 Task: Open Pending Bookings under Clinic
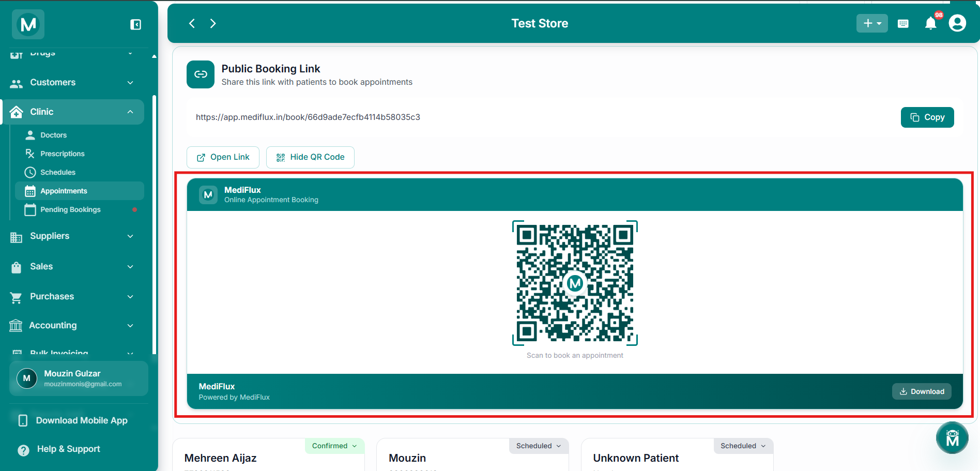coord(80,209)
